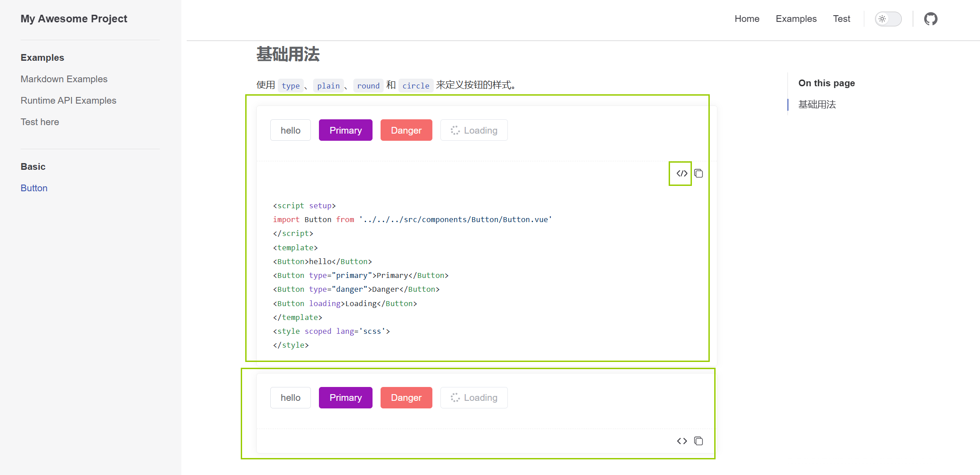Collapse code with first demo's code icon

[682, 173]
